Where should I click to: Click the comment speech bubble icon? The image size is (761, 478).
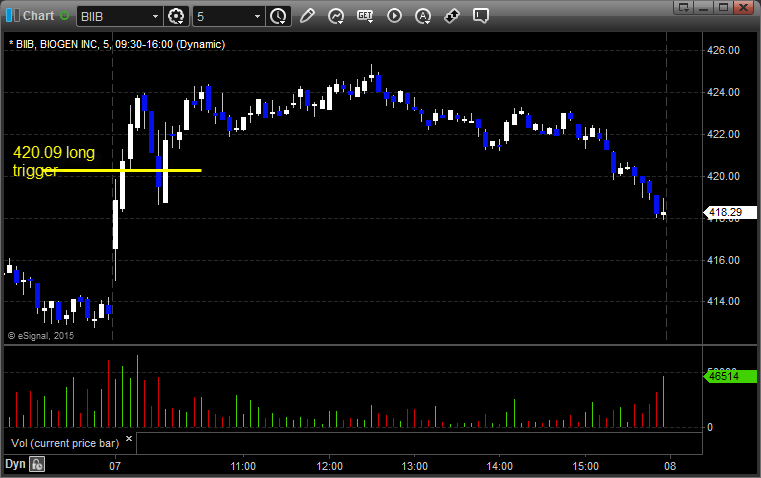click(481, 16)
